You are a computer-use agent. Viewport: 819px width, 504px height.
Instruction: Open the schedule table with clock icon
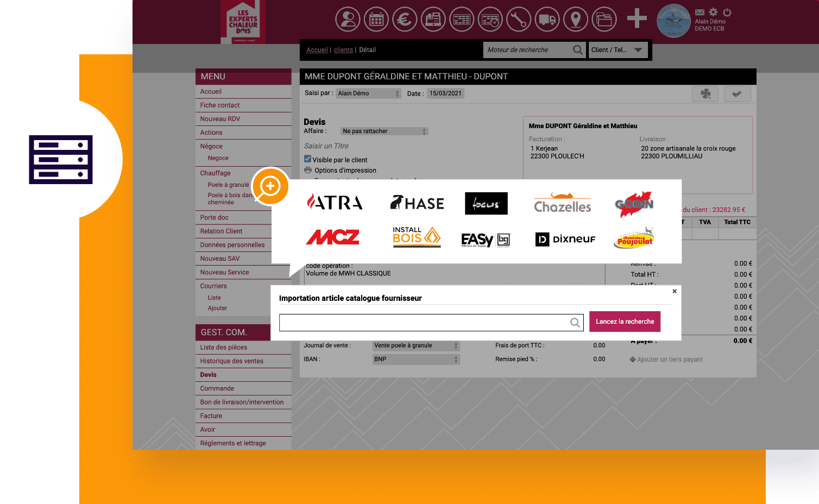point(490,19)
